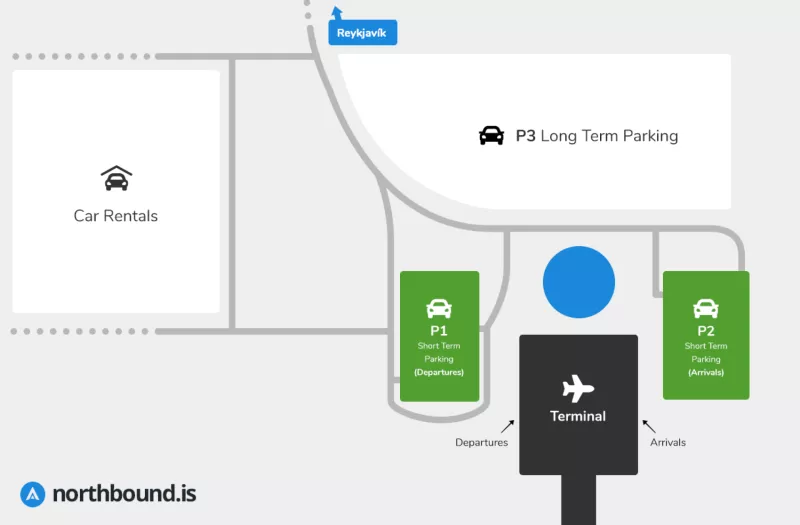Click the P1 heading text
The width and height of the screenshot is (800, 525).
click(x=439, y=331)
